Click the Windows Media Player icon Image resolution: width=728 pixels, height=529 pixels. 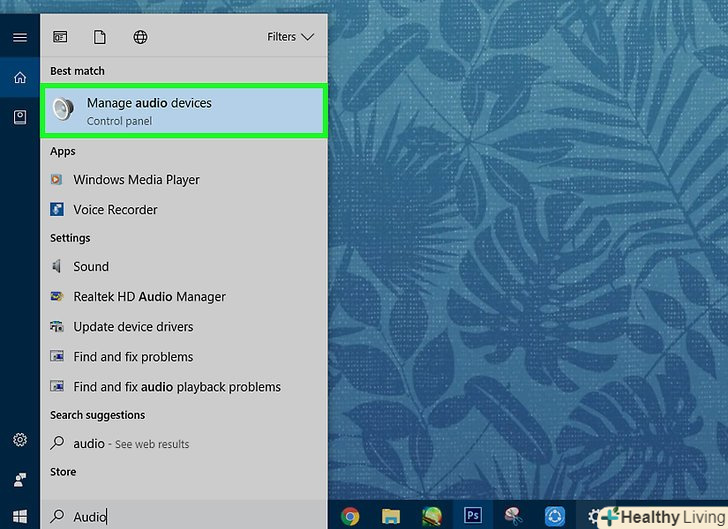pyautogui.click(x=56, y=179)
